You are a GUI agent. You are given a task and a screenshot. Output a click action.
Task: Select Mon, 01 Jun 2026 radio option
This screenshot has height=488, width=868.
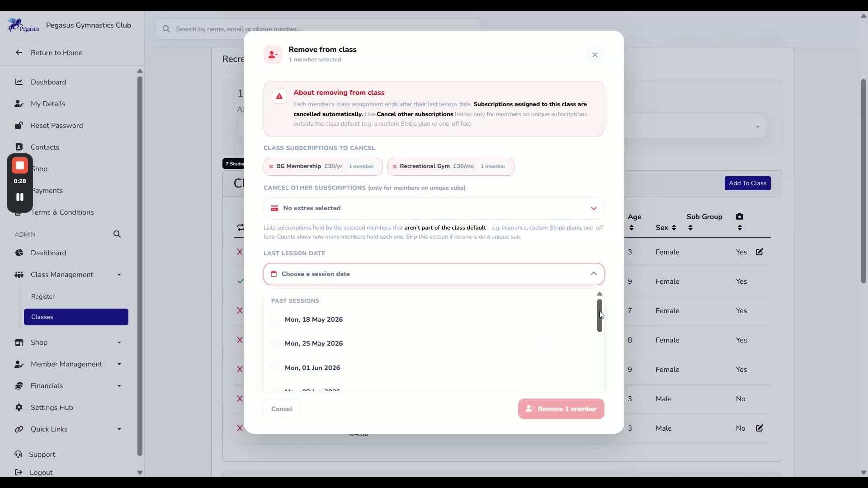275,368
